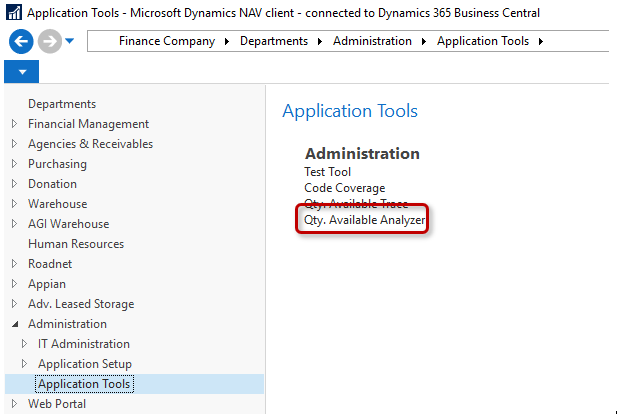Select Departments at top of tree

pyautogui.click(x=62, y=104)
